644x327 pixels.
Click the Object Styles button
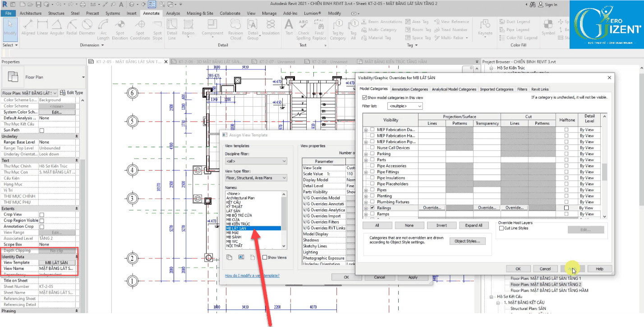(x=467, y=241)
